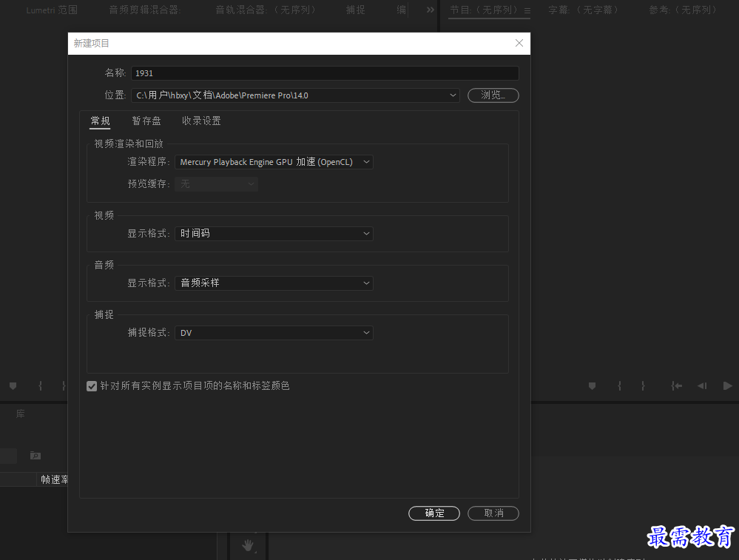The width and height of the screenshot is (739, 560).
Task: Open the 捕捉 panel tab
Action: [x=355, y=10]
